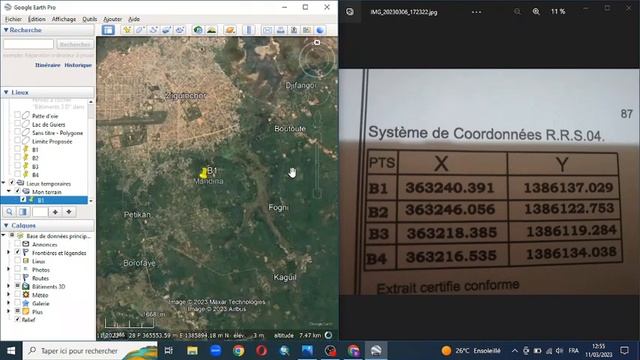Viewport: 640px width, 360px height.
Task: Check the Lac de Guiers checkbox
Action: tap(17, 124)
